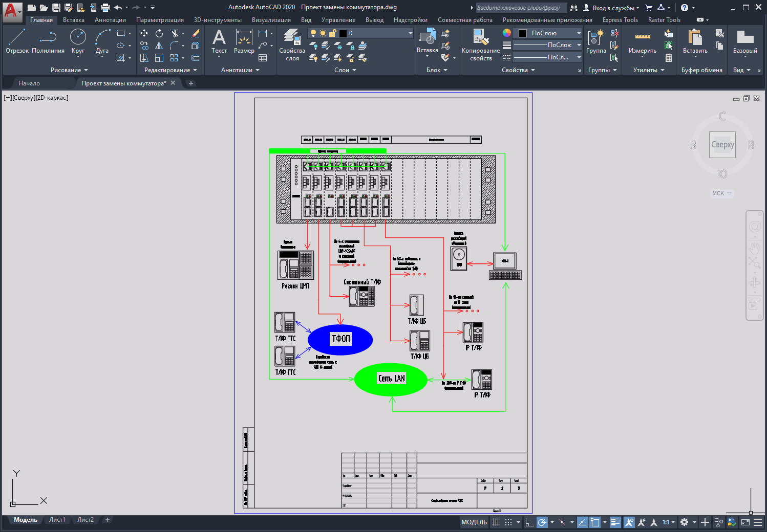Pick the Erase tool icon
Screen dimensions: 767x532
(195, 33)
